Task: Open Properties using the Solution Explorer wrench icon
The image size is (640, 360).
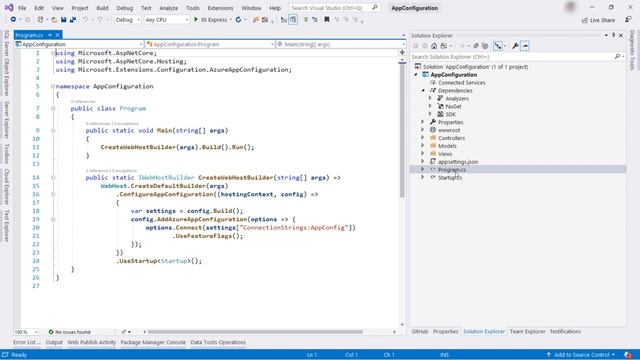Action: [x=516, y=46]
